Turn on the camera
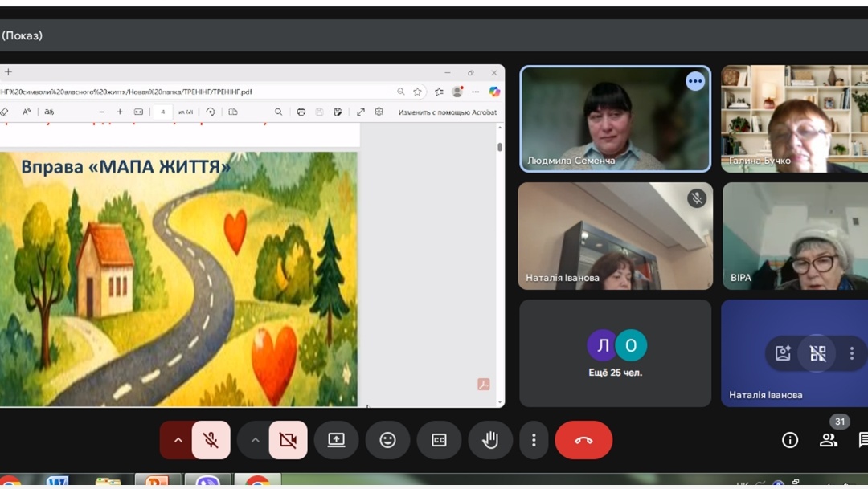 point(288,440)
